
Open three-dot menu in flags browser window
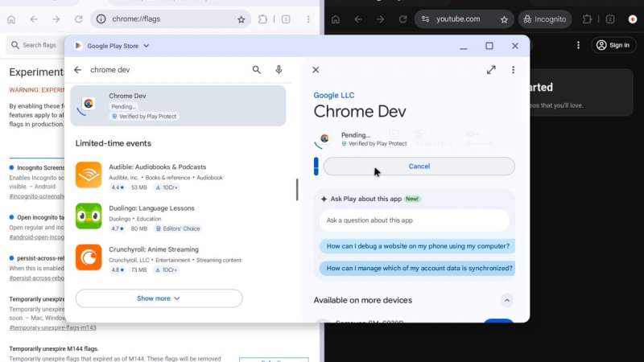point(308,19)
